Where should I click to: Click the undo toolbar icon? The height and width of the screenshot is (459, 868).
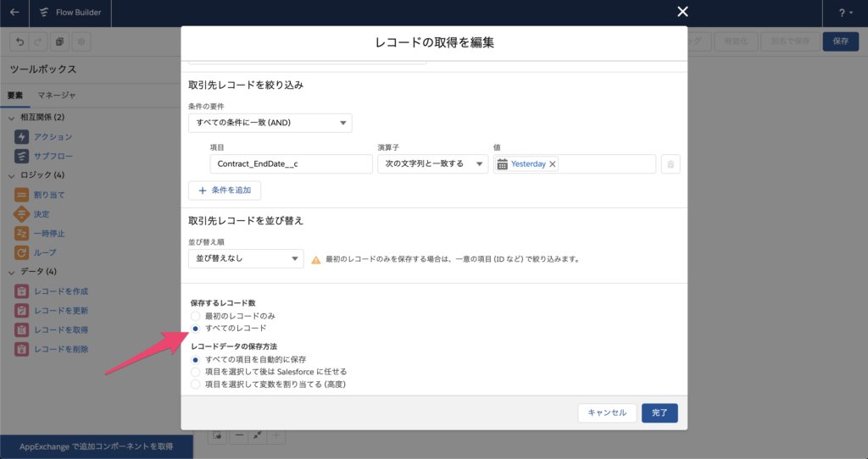point(20,41)
